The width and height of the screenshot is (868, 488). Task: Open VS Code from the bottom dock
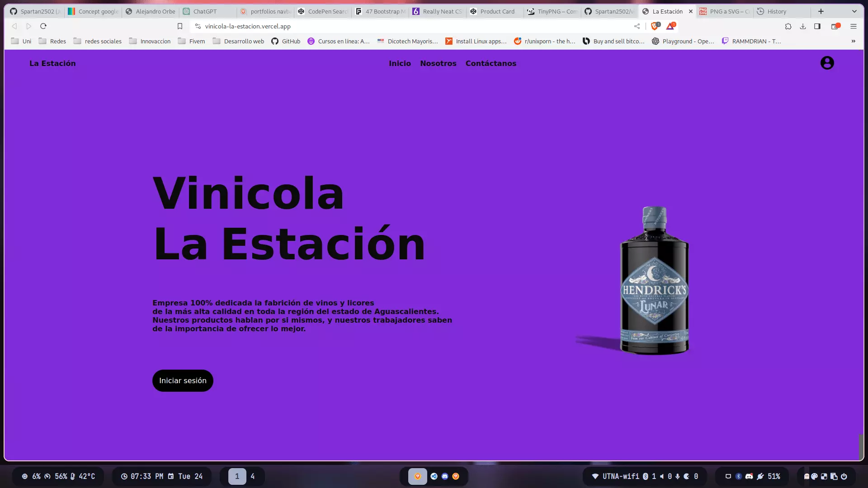coord(434,476)
